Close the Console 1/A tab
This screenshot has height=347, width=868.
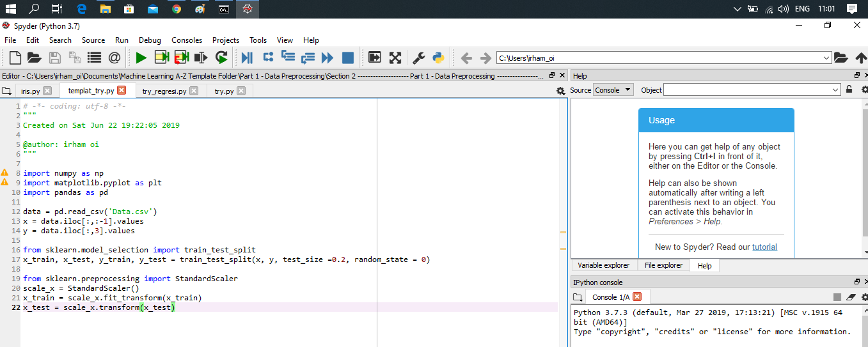(x=636, y=297)
